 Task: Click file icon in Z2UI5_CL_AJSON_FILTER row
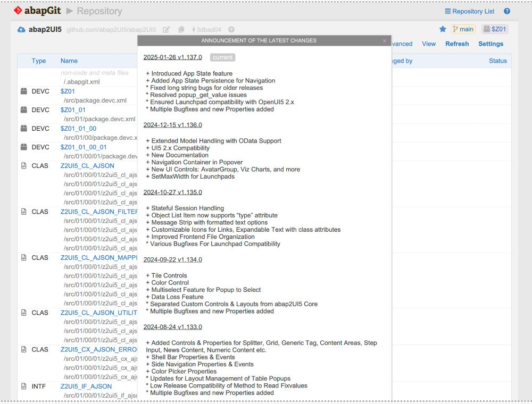(x=24, y=212)
